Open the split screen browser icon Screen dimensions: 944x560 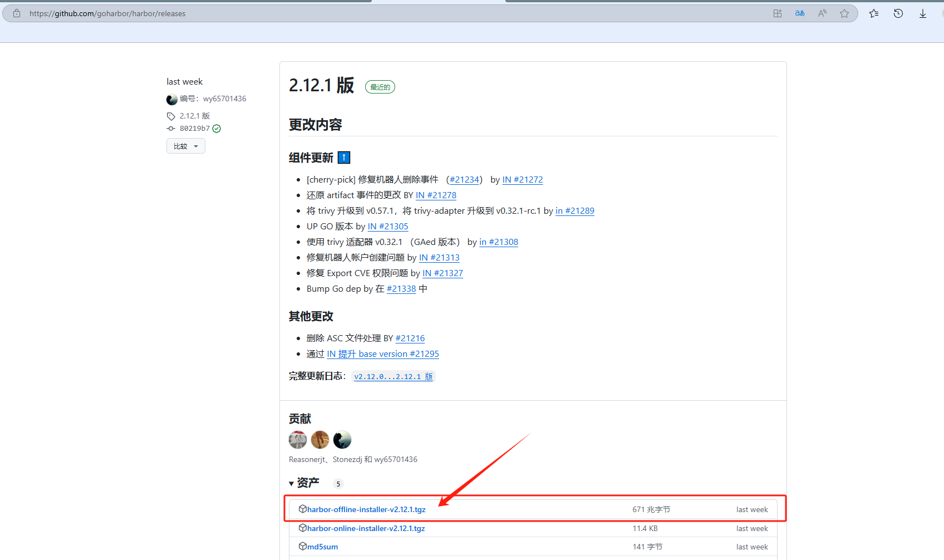coord(778,13)
